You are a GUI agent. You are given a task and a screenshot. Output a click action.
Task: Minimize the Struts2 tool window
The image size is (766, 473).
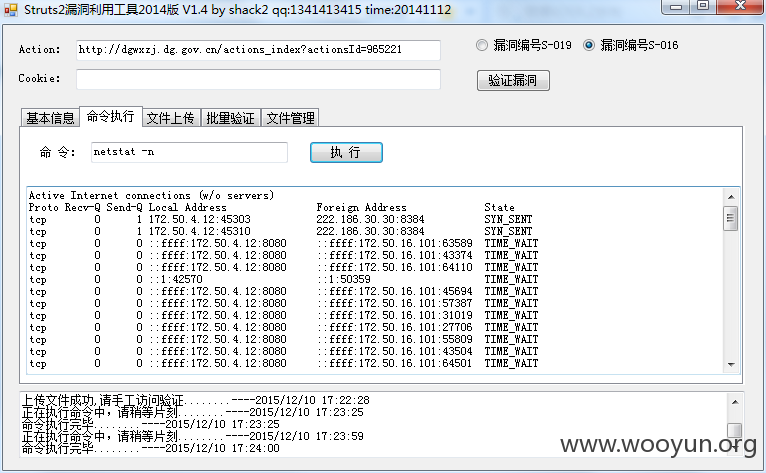pyautogui.click(x=676, y=7)
